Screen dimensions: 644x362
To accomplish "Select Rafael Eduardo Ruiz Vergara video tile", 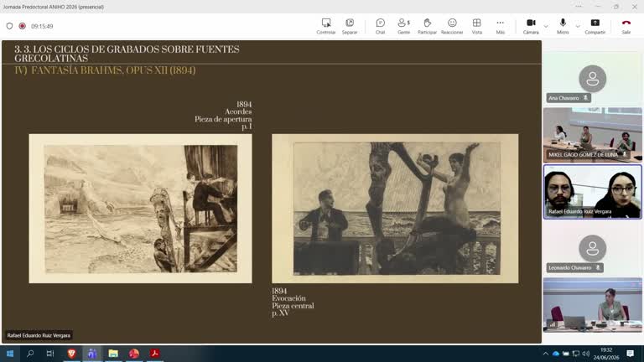I will tap(592, 192).
